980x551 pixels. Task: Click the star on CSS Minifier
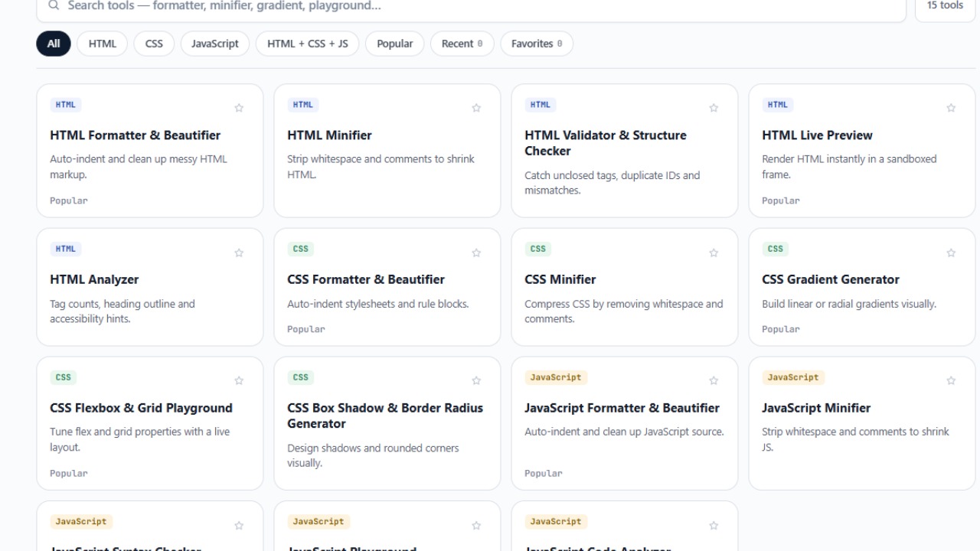point(714,253)
